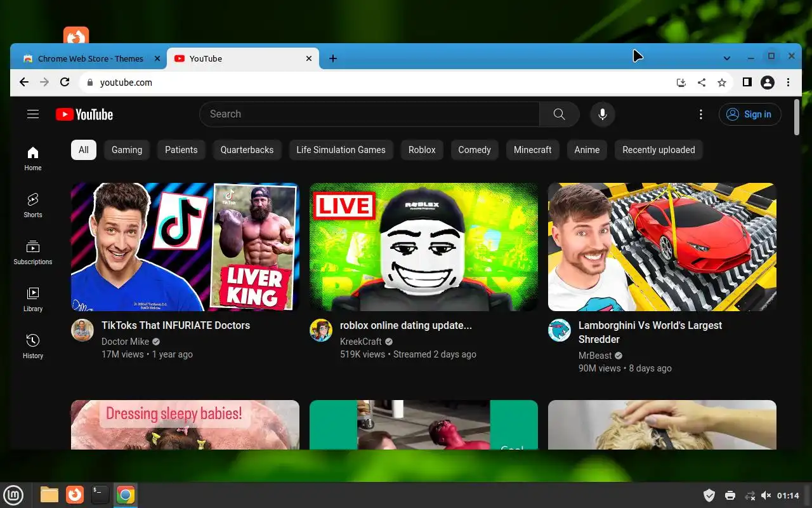Click the YouTube search input field
Viewport: 812px width, 508px height.
pos(370,114)
